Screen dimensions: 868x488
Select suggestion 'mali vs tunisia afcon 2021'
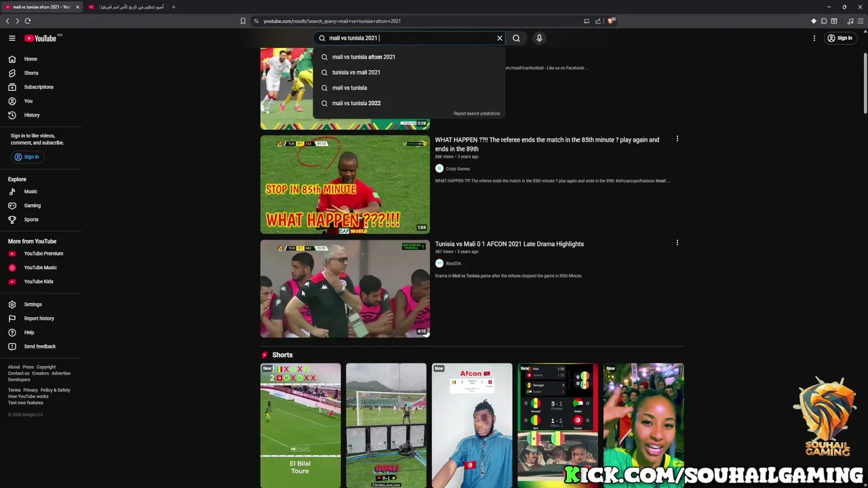click(x=409, y=57)
